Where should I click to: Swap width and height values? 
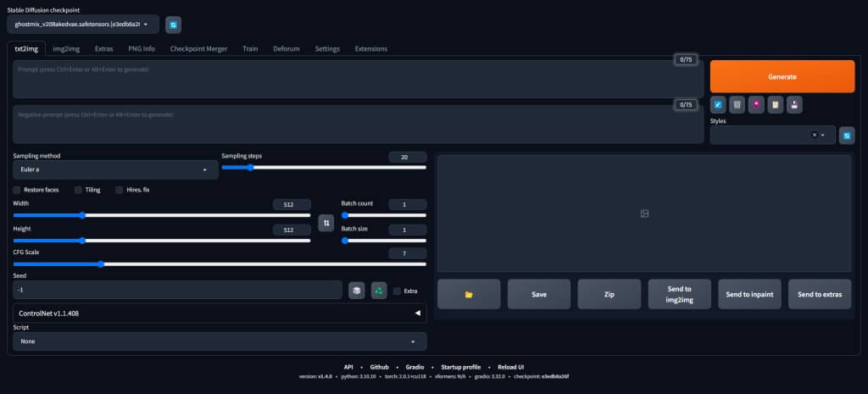coord(326,223)
